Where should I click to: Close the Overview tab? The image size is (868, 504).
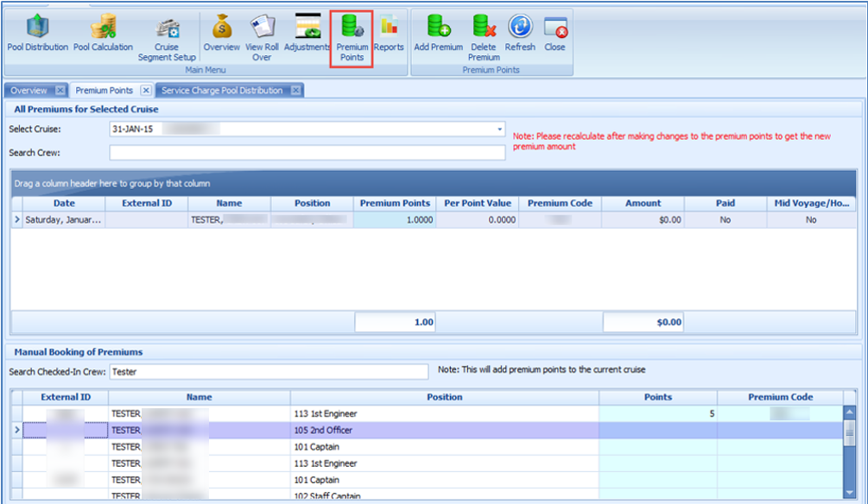pos(60,90)
